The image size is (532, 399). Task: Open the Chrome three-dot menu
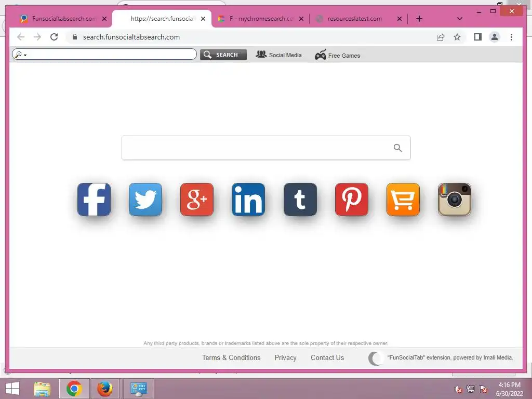511,37
